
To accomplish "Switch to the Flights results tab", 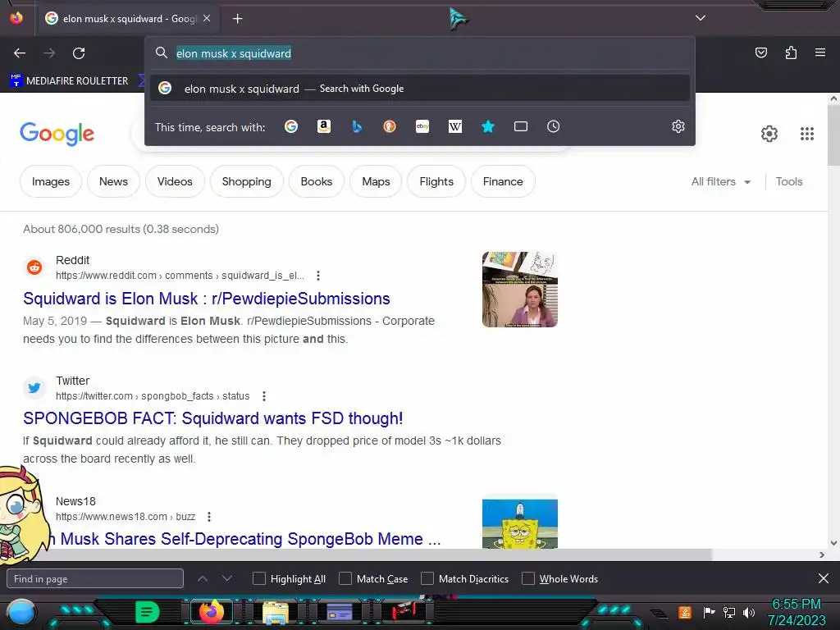I will (436, 181).
